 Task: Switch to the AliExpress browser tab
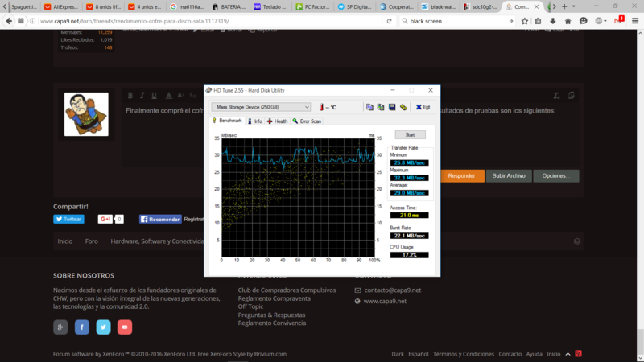click(x=61, y=6)
